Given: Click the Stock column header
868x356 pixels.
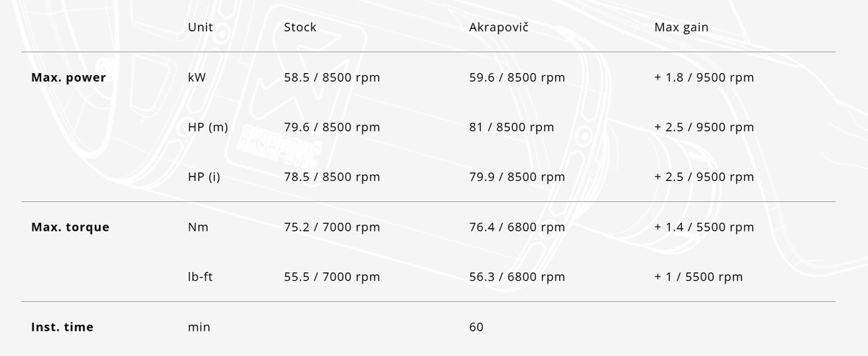Looking at the screenshot, I should point(299,27).
